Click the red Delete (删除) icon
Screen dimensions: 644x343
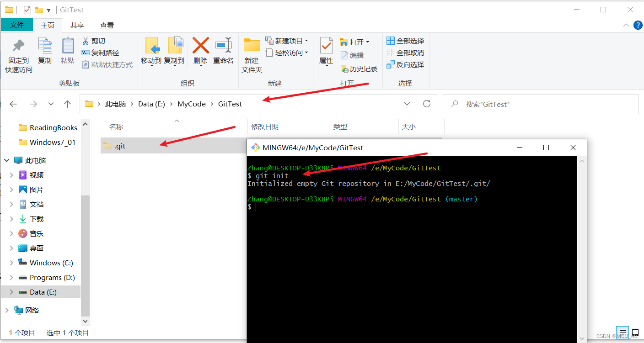pos(200,45)
